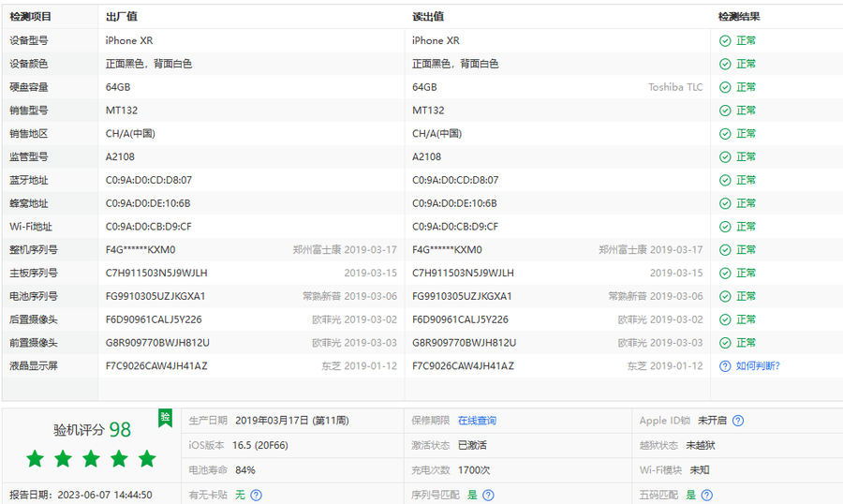Select factory serial number F4G******KXM0
This screenshot has width=843, height=504.
point(140,249)
